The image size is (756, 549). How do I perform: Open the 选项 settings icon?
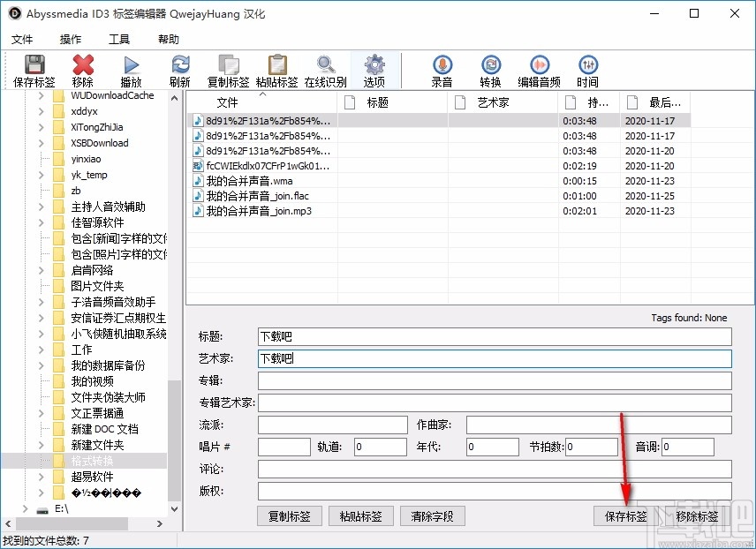click(374, 70)
